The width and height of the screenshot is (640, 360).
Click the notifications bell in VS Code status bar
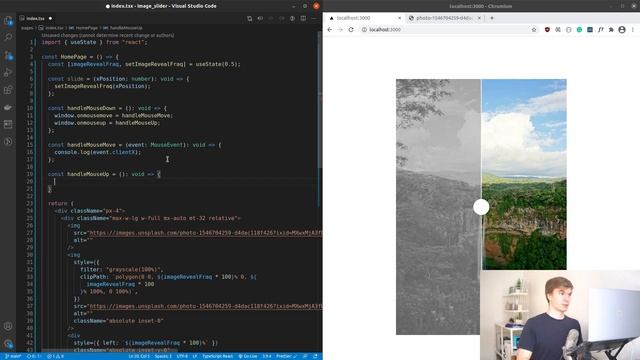[315, 356]
